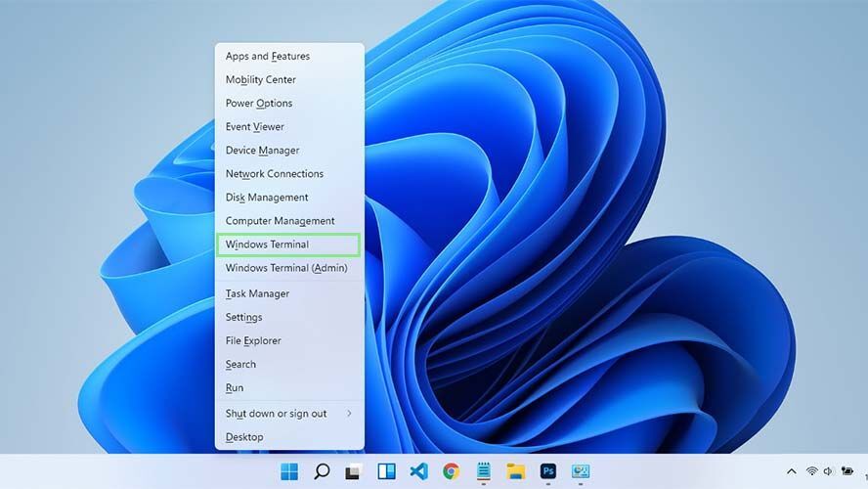The image size is (868, 489).
Task: Click the Windows Start button
Action: coord(289,471)
